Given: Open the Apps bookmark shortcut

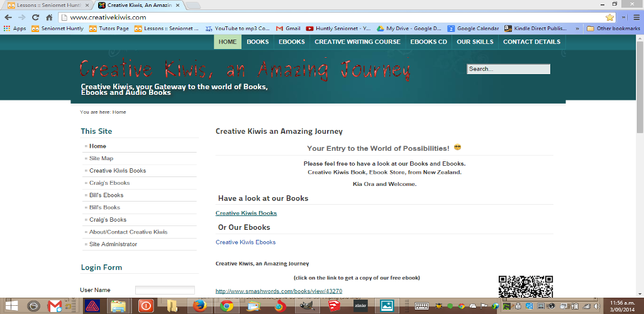Looking at the screenshot, I should point(15,29).
